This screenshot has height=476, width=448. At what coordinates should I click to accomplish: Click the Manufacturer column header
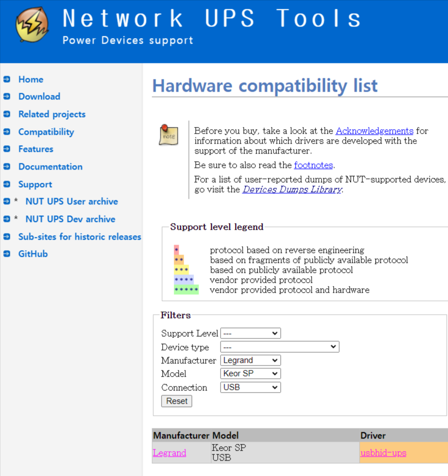coord(182,436)
